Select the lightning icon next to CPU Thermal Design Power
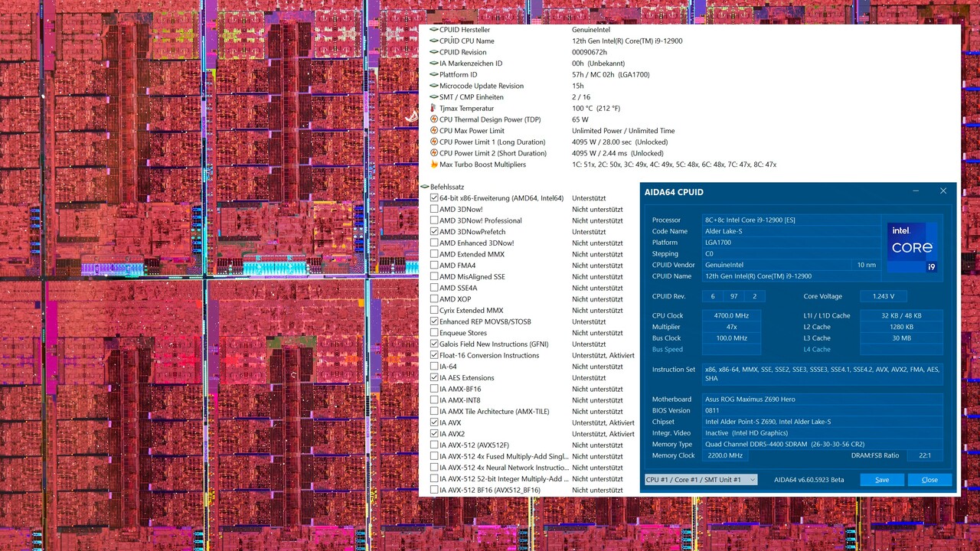980x551 pixels. tap(435, 119)
